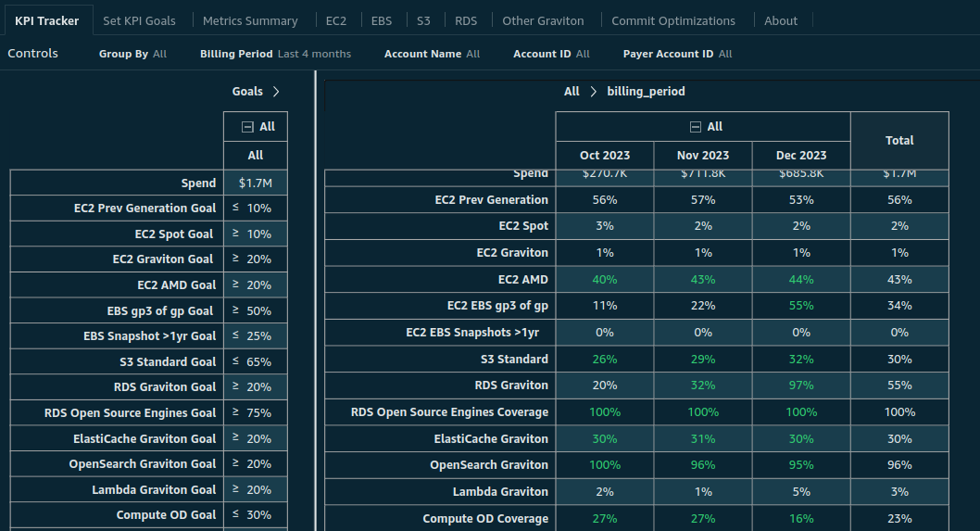This screenshot has width=980, height=531.
Task: Open the Payer Account ID filter
Action: tap(677, 54)
